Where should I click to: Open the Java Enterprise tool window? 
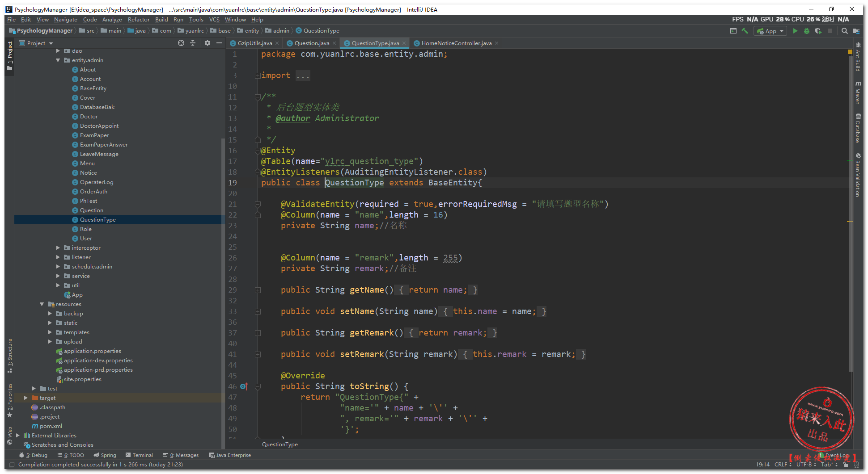click(x=230, y=455)
